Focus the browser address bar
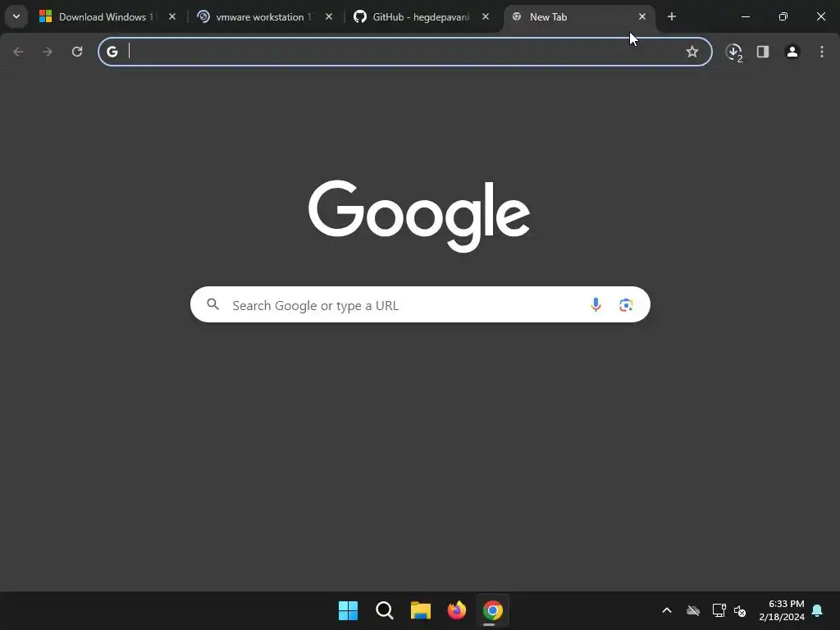The image size is (840, 630). click(x=405, y=52)
